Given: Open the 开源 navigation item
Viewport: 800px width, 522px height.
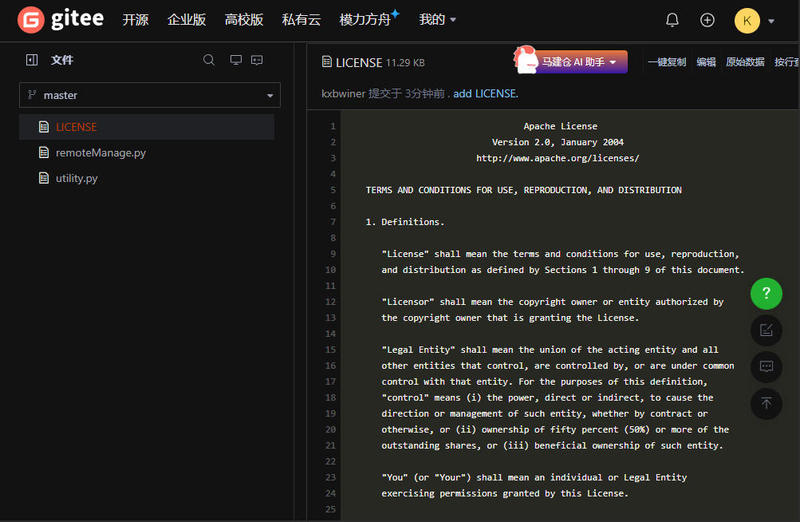Looking at the screenshot, I should pyautogui.click(x=135, y=20).
